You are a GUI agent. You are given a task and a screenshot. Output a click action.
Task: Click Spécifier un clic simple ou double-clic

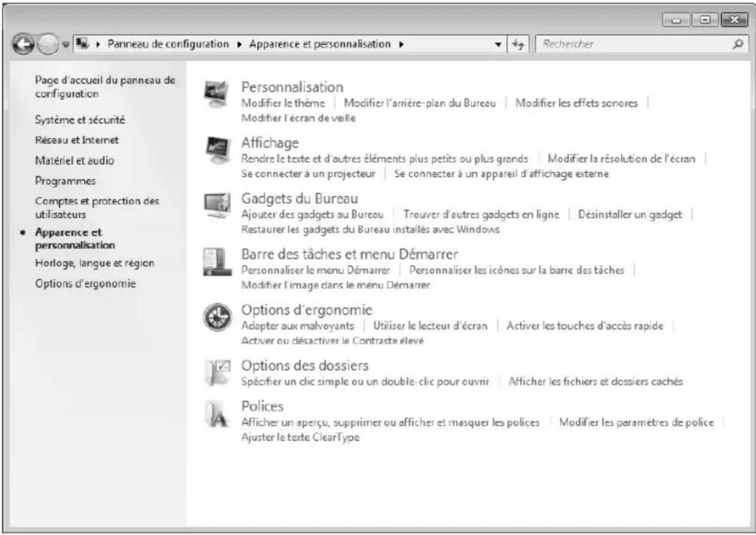tap(365, 382)
